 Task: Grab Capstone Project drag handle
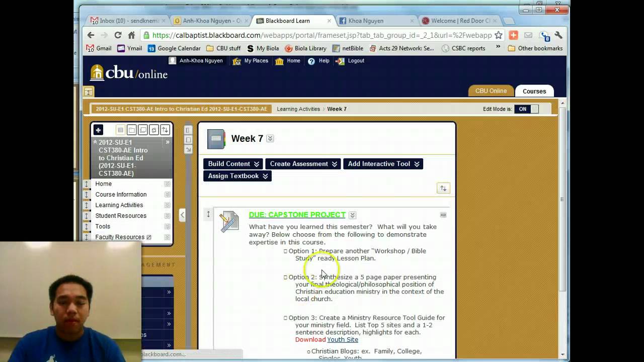coord(208,215)
